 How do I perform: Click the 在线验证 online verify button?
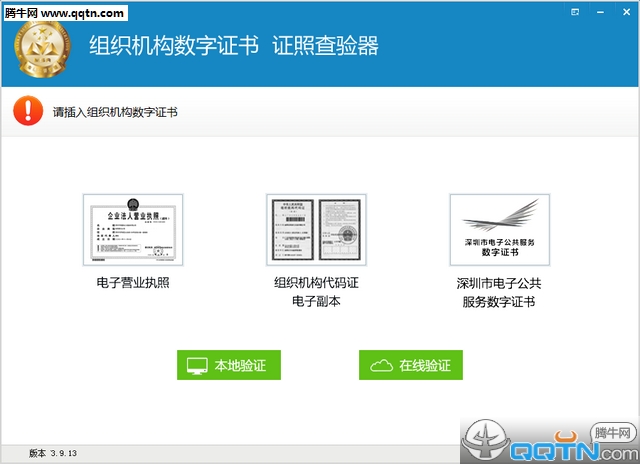pos(411,365)
